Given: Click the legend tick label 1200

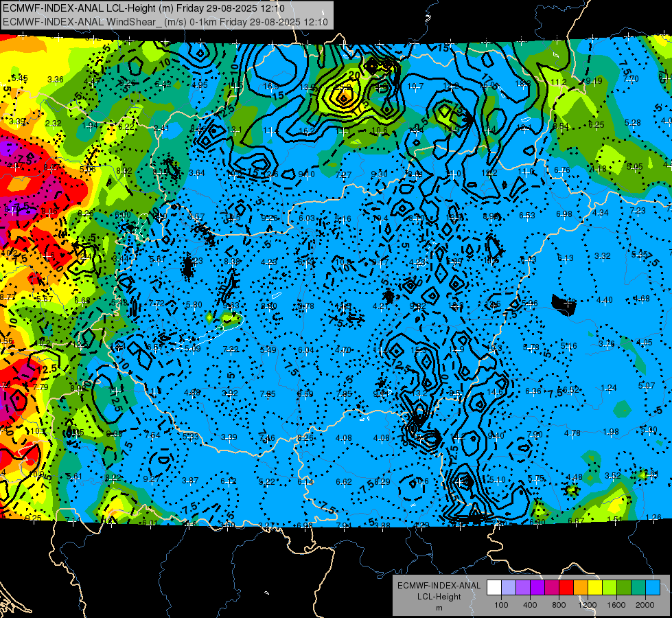Looking at the screenshot, I should click(587, 605).
